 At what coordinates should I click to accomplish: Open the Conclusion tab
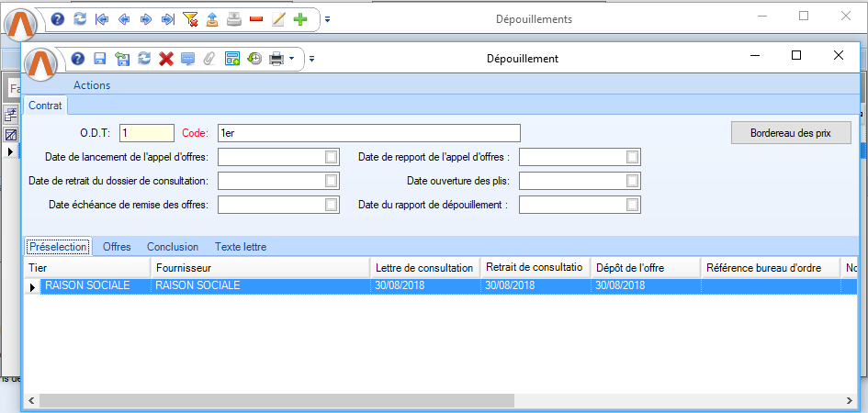point(173,247)
